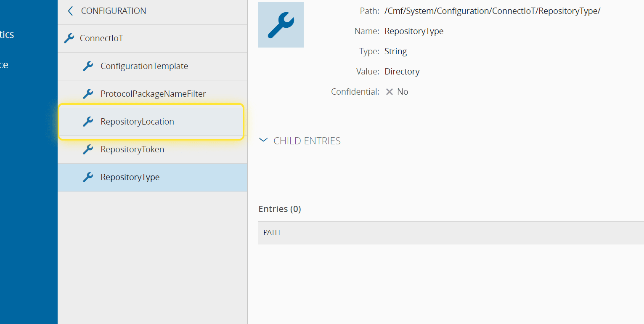Screen dimensions: 644x324
Task: Click the PATH column header
Action: pos(272,232)
